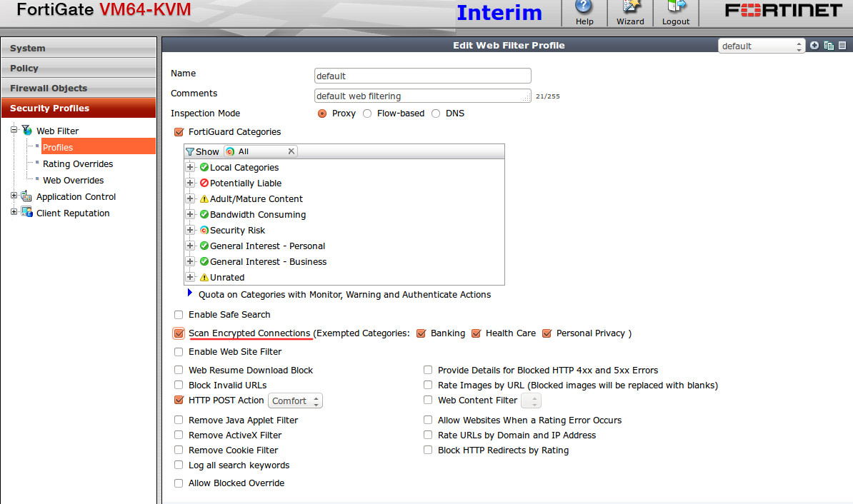853x504 pixels.
Task: Click the create new profile plus icon
Action: (x=814, y=46)
